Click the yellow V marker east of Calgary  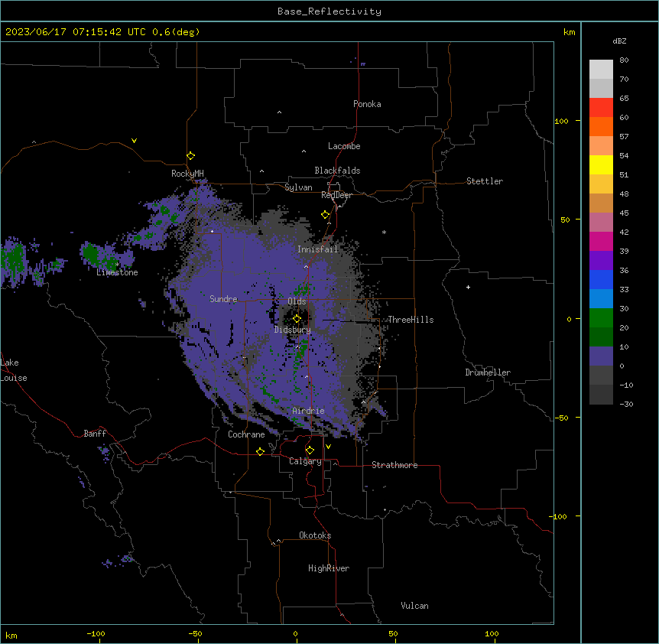pyautogui.click(x=328, y=447)
